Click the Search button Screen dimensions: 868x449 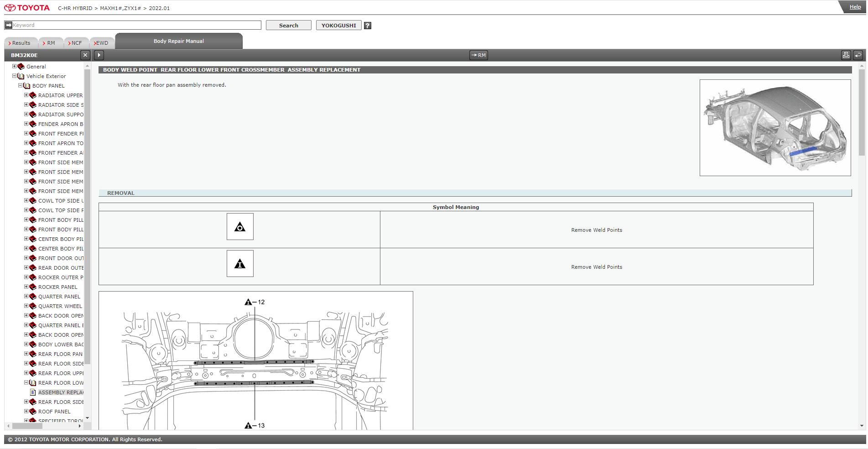(x=289, y=26)
